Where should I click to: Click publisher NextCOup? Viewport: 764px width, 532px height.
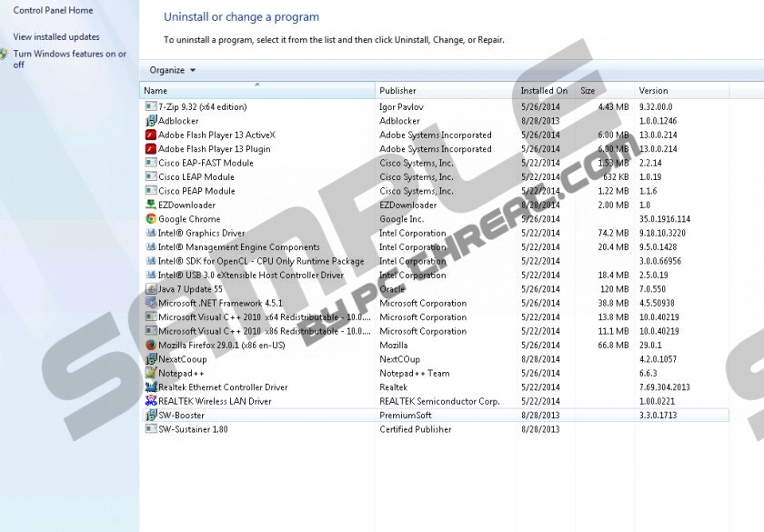pos(399,359)
